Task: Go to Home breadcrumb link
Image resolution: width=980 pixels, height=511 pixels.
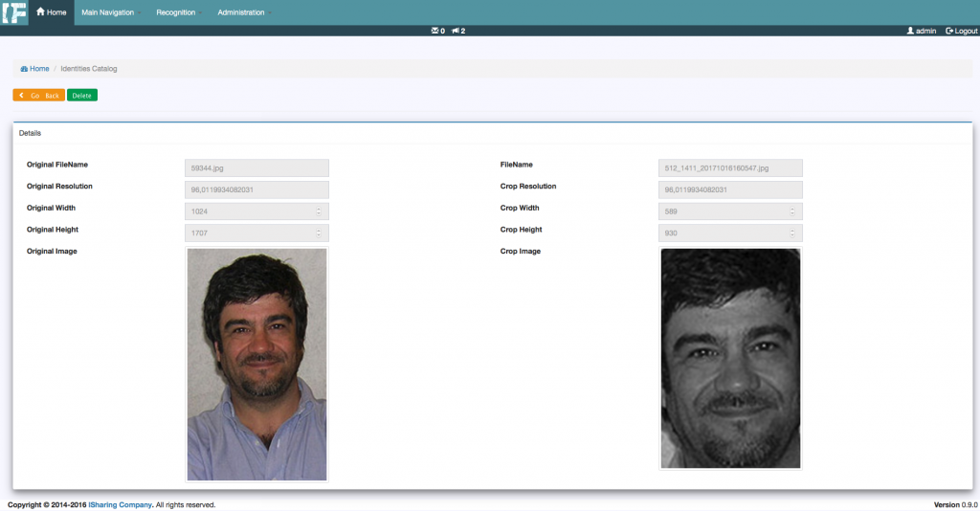Action: click(35, 69)
